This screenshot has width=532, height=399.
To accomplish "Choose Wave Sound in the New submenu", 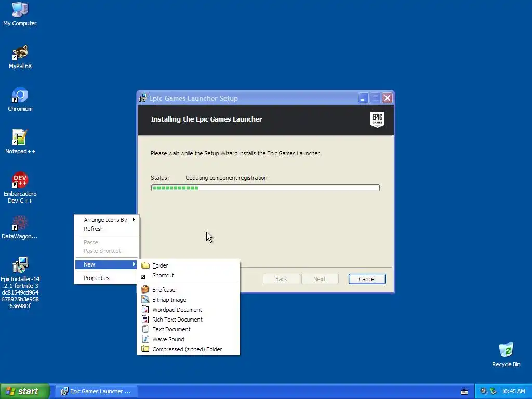I will click(x=188, y=339).
